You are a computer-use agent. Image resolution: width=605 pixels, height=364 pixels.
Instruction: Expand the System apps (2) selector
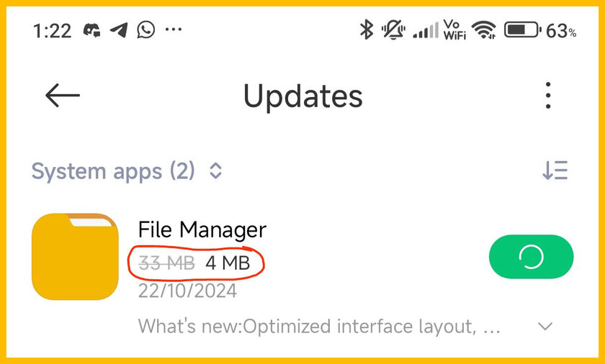127,171
